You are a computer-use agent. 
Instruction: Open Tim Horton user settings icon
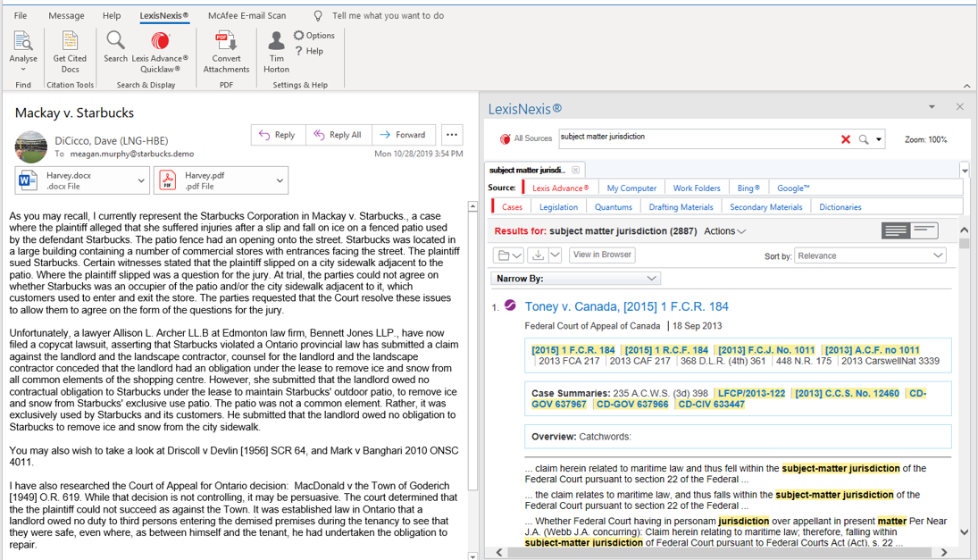276,41
